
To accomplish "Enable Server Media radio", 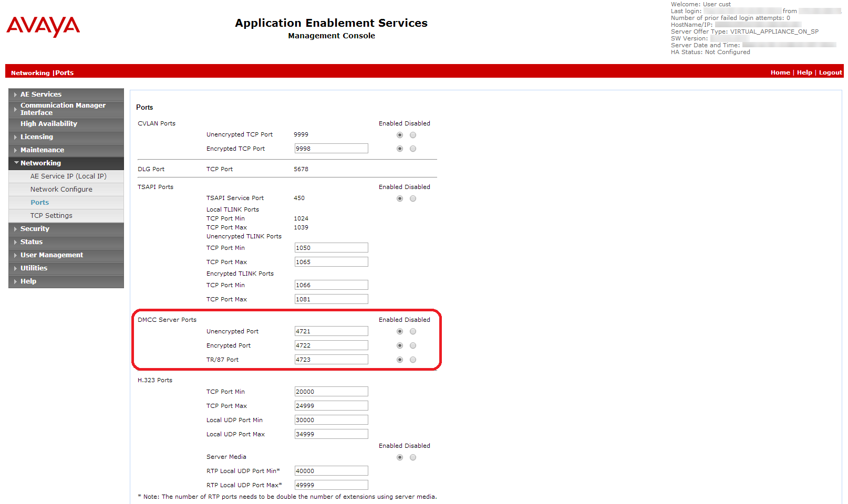I will [x=400, y=457].
